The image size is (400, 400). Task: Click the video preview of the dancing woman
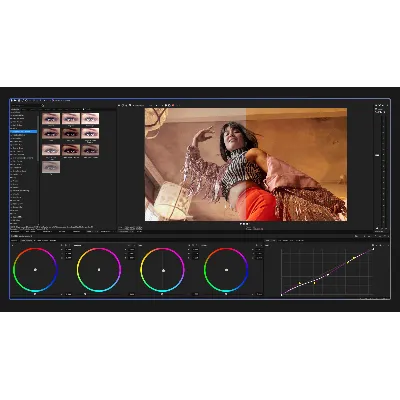click(246, 164)
